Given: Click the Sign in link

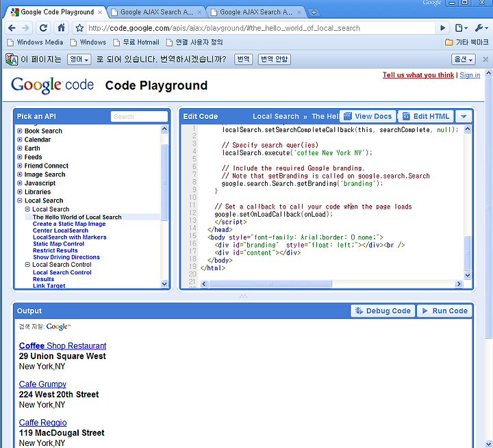Looking at the screenshot, I should pyautogui.click(x=470, y=75).
